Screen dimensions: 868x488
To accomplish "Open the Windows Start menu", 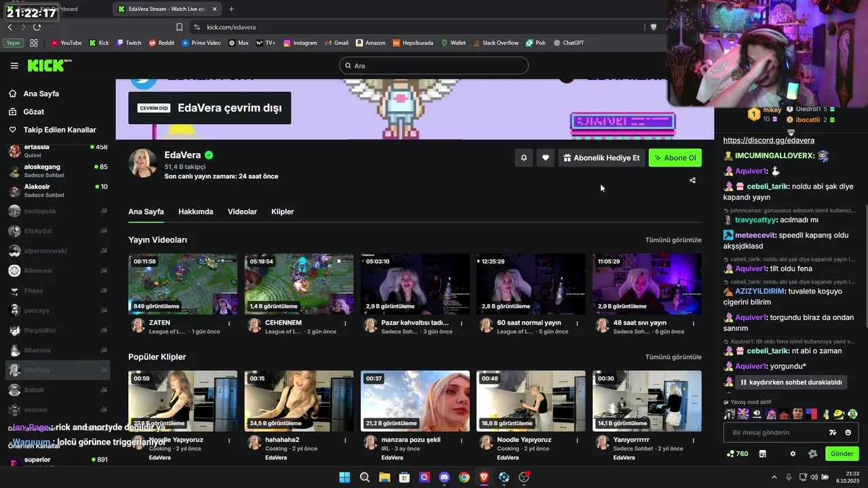I will coord(344,477).
